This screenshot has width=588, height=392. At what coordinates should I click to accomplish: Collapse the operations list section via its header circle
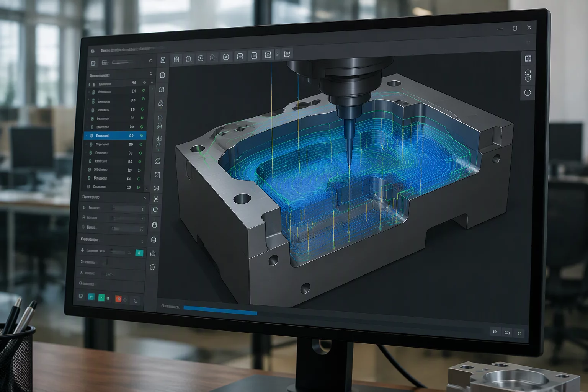(151, 73)
